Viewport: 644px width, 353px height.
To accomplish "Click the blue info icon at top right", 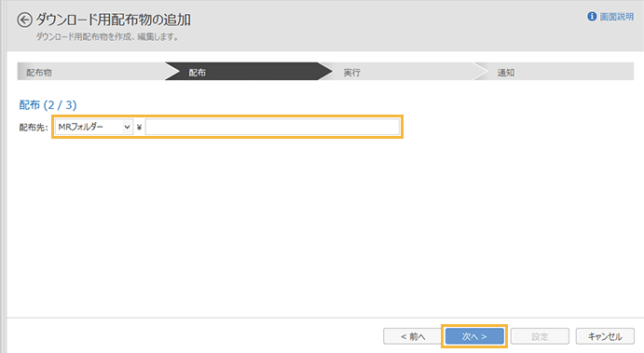I will pyautogui.click(x=592, y=17).
